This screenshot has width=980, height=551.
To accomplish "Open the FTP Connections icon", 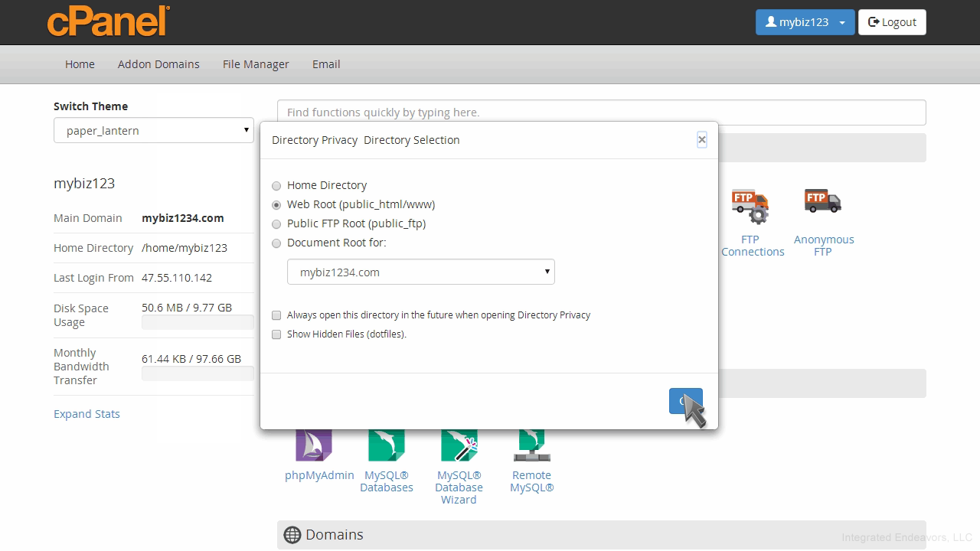I will (750, 207).
